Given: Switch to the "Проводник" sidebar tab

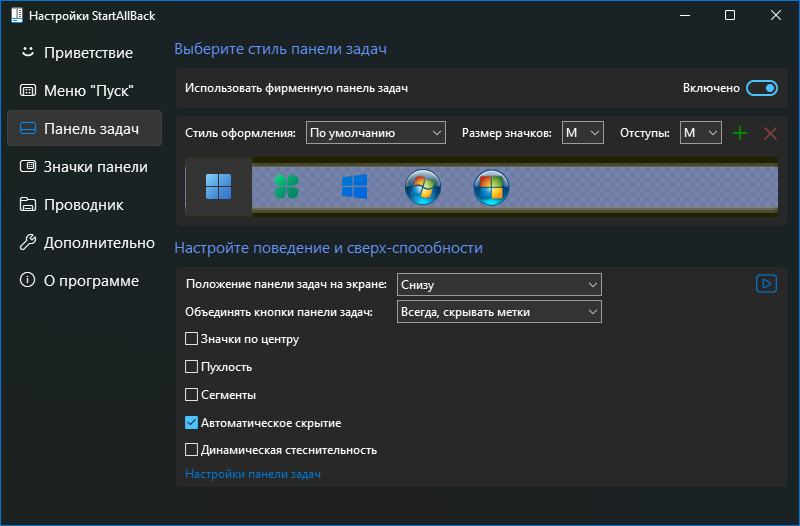Looking at the screenshot, I should point(82,204).
